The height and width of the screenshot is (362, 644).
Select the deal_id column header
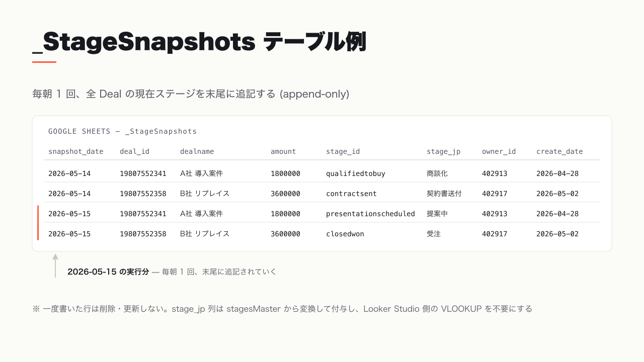pos(134,151)
